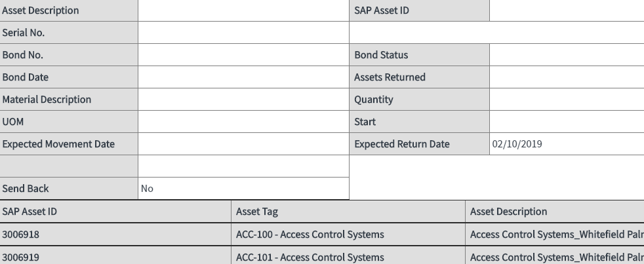Select the Expected Movement Date value field
Viewport: 644px width, 264px height.
coord(243,143)
